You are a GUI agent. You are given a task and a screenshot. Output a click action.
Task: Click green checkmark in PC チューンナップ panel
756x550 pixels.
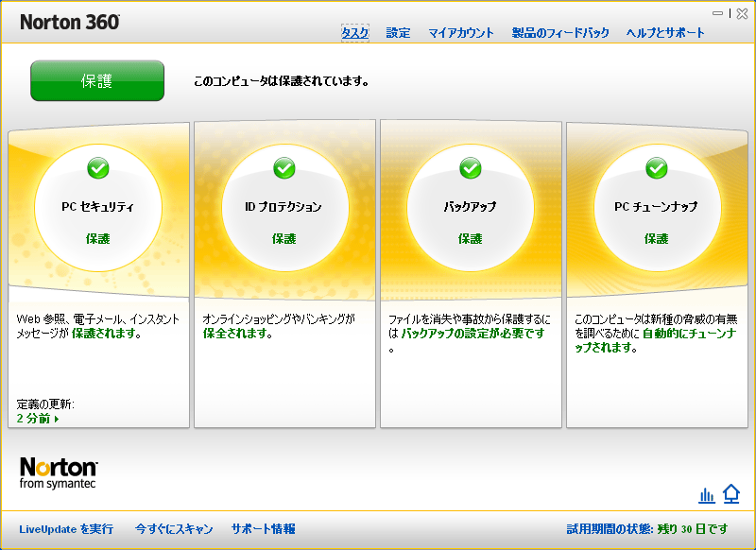click(x=657, y=168)
